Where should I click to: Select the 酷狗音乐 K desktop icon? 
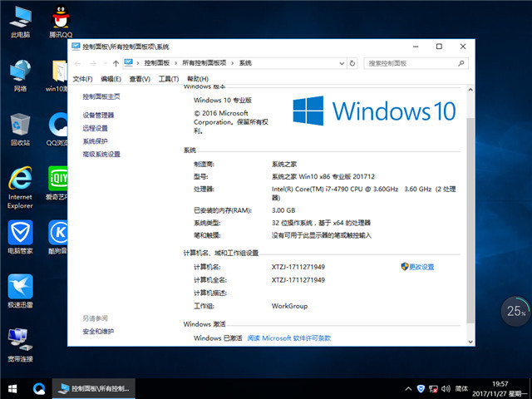pyautogui.click(x=57, y=238)
